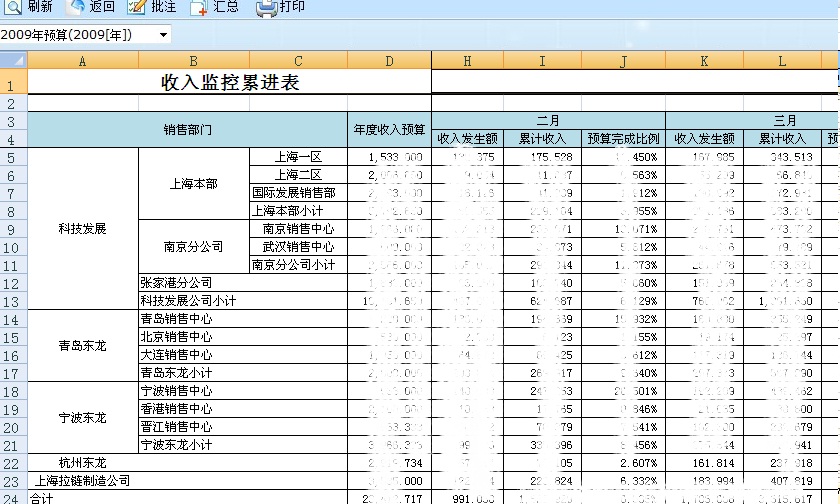Click the 批注 annotate pencil icon
The width and height of the screenshot is (840, 504).
pyautogui.click(x=137, y=7)
